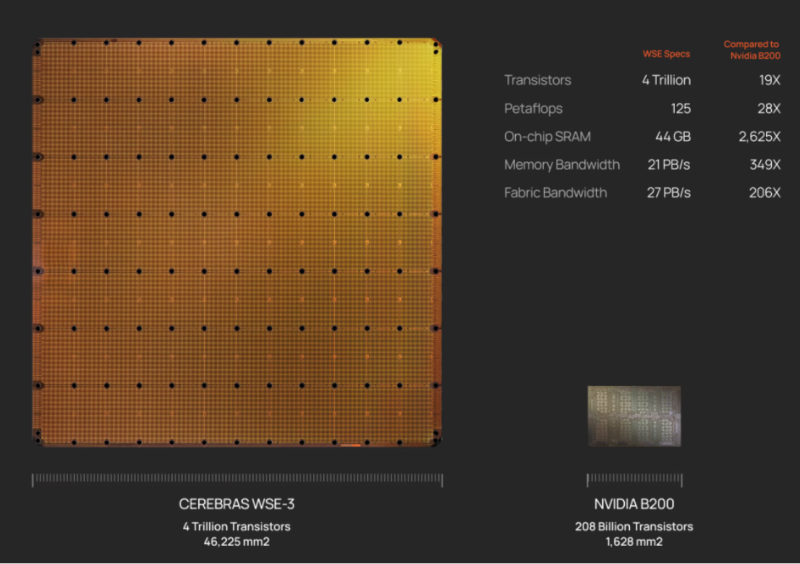This screenshot has height=564, width=800.
Task: Select the '21 PB/s' memory bandwidth value
Action: pyautogui.click(x=669, y=164)
